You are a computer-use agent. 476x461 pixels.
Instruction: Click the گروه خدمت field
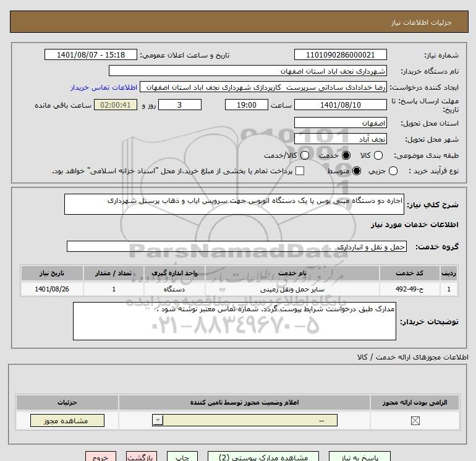236,246
